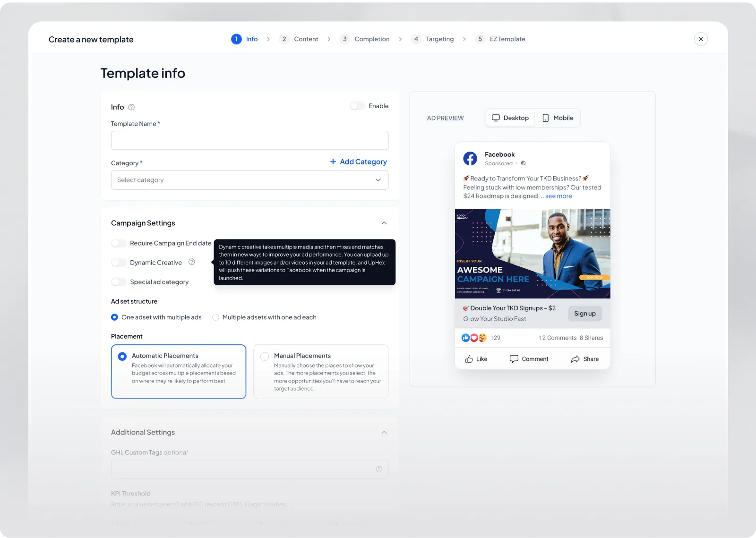Switch ad preview to Desktop
756x538 pixels.
point(510,118)
